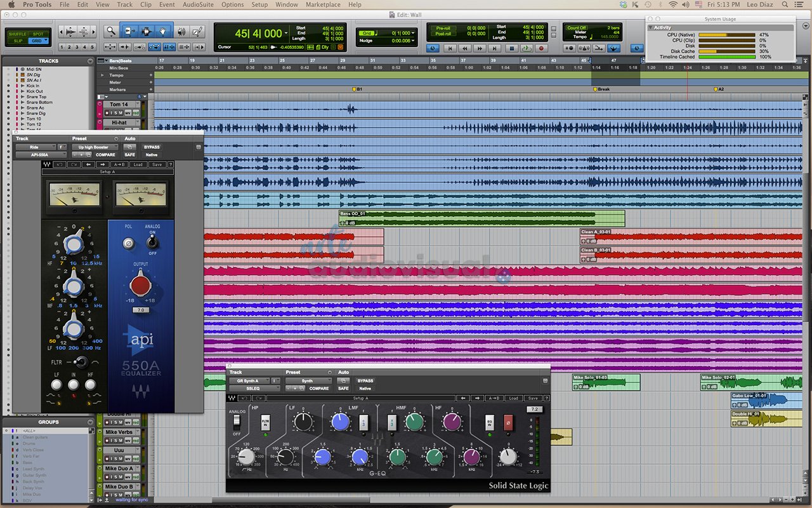Click Go to End transport button
The image size is (812, 508).
click(494, 48)
